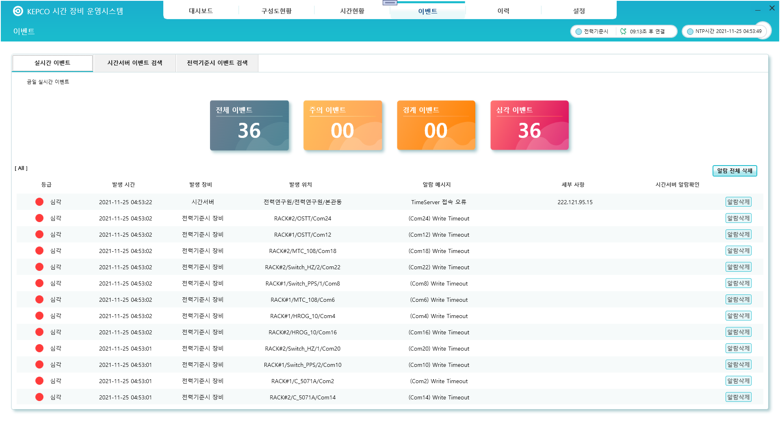Open the 구성도현황 menu tab

click(277, 11)
